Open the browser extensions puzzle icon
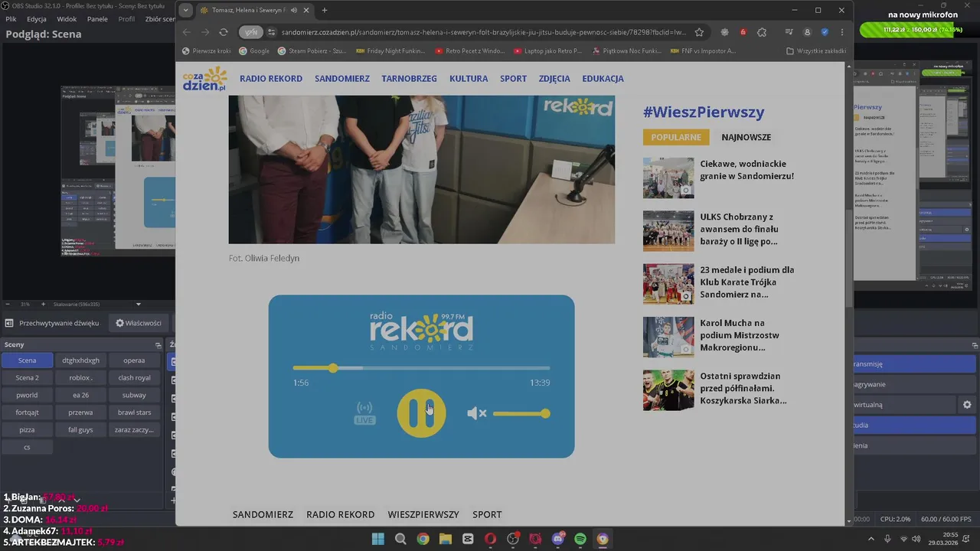980x551 pixels. [x=761, y=32]
